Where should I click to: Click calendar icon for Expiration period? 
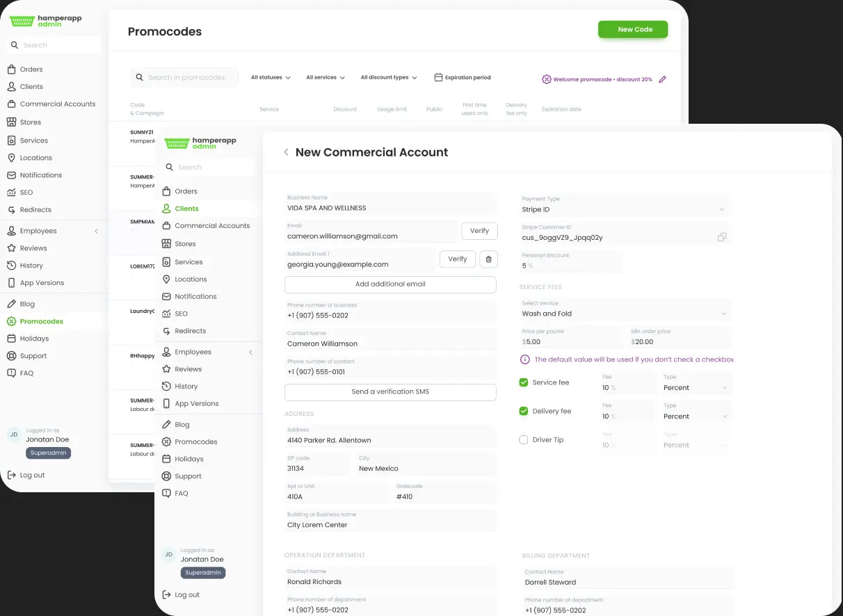(438, 77)
